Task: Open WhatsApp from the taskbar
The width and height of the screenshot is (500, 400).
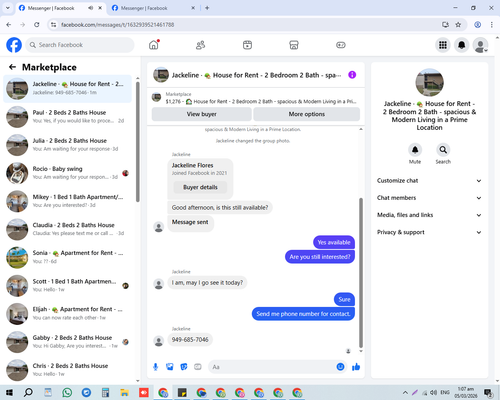Action: pyautogui.click(x=67, y=393)
